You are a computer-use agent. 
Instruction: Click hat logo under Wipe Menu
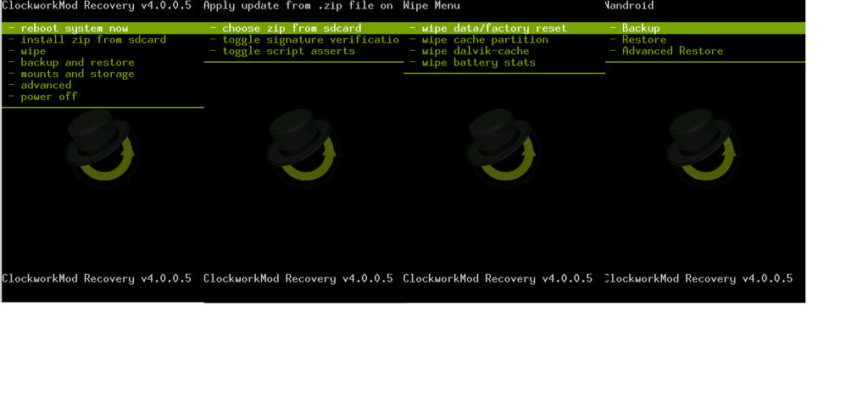pos(503,145)
